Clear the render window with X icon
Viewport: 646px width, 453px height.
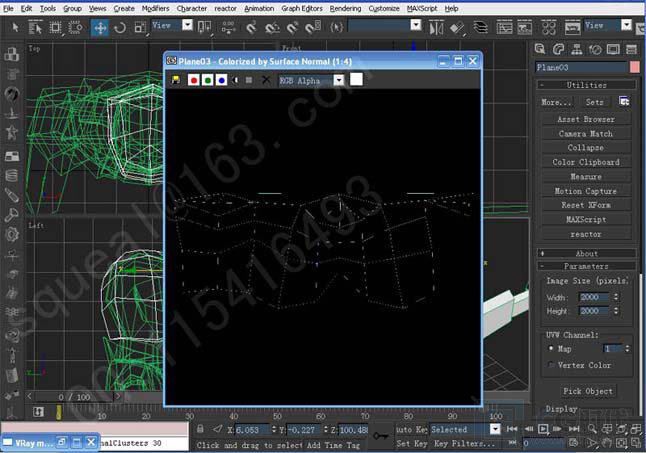tap(266, 79)
